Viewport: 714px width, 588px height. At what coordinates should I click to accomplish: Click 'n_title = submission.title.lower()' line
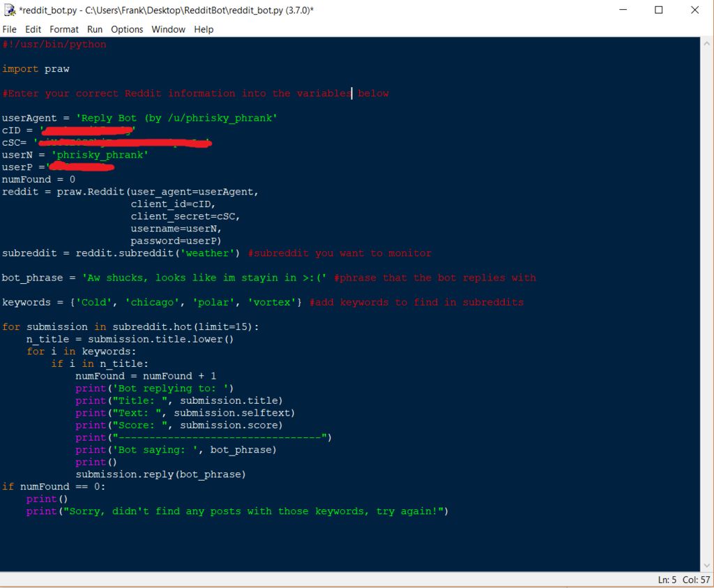pos(130,339)
